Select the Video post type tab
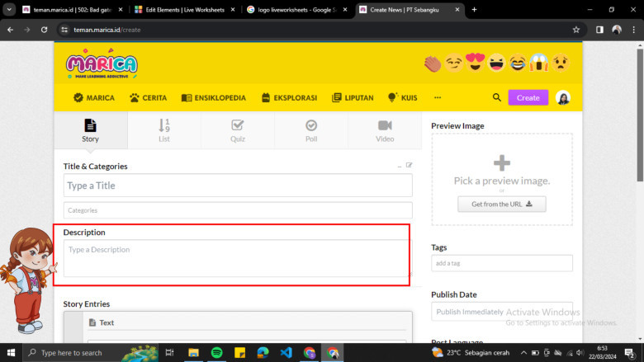This screenshot has width=644, height=362. pyautogui.click(x=385, y=130)
